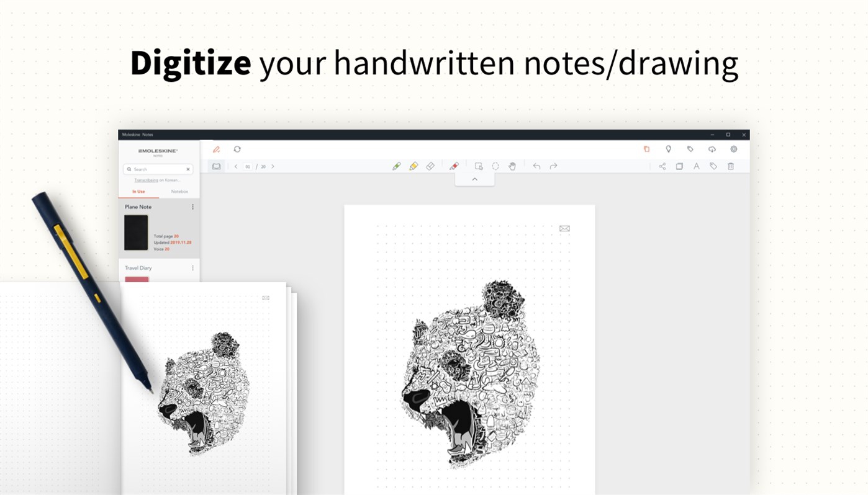The image size is (868, 495).
Task: Click the Total page 20 text
Action: pyautogui.click(x=166, y=236)
